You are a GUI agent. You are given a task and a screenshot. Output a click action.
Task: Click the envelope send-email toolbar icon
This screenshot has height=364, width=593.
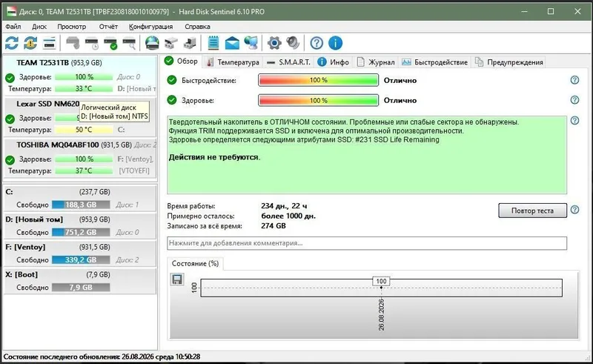coord(232,43)
